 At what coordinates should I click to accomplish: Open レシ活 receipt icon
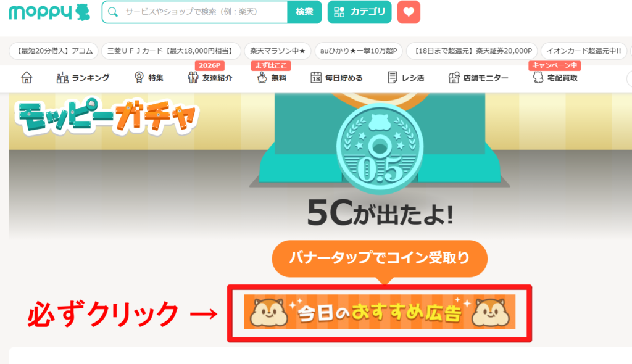(392, 77)
